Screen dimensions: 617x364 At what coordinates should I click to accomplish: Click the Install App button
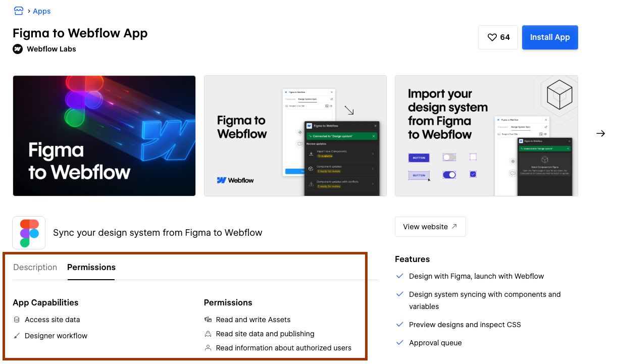(550, 37)
